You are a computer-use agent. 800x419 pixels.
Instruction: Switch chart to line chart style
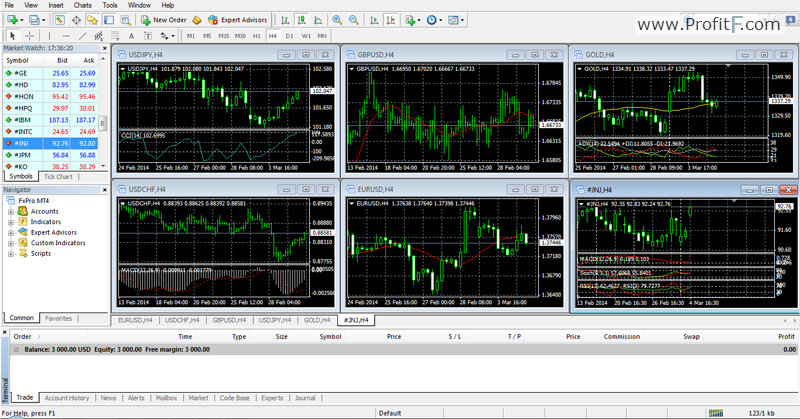click(x=318, y=20)
